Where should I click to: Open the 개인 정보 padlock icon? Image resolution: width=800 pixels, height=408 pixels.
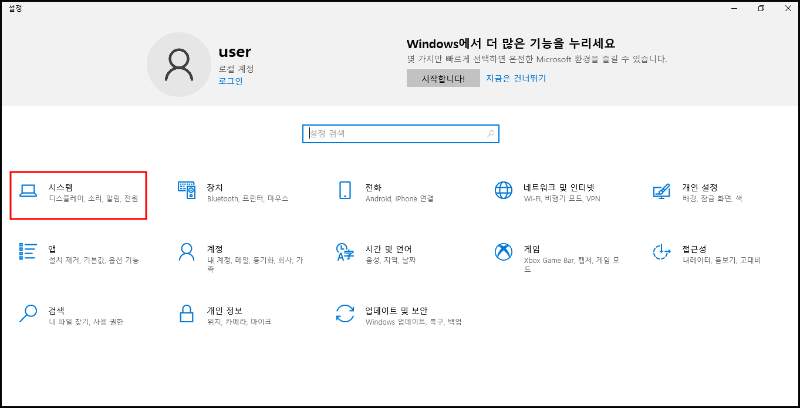(x=187, y=313)
